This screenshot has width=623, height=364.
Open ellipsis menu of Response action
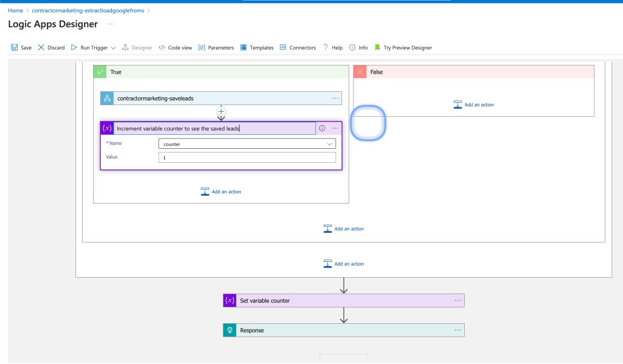pos(458,330)
